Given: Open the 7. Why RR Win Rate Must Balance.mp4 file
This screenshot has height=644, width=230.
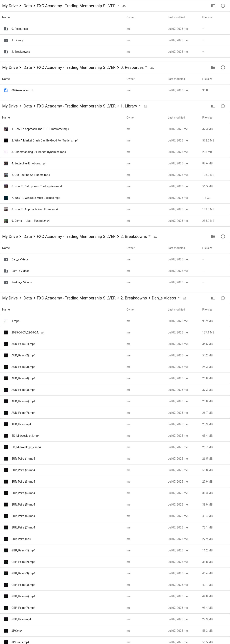Looking at the screenshot, I should pyautogui.click(x=36, y=198).
